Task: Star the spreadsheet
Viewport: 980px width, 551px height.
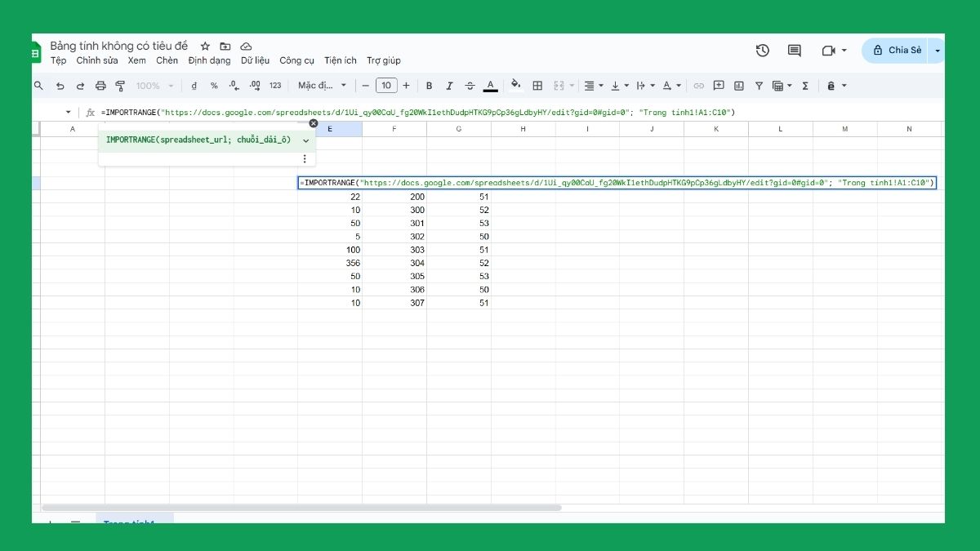Action: point(205,47)
